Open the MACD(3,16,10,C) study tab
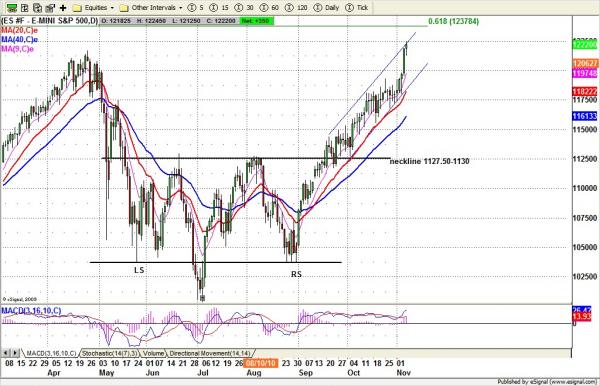The width and height of the screenshot is (600, 386). click(x=51, y=353)
